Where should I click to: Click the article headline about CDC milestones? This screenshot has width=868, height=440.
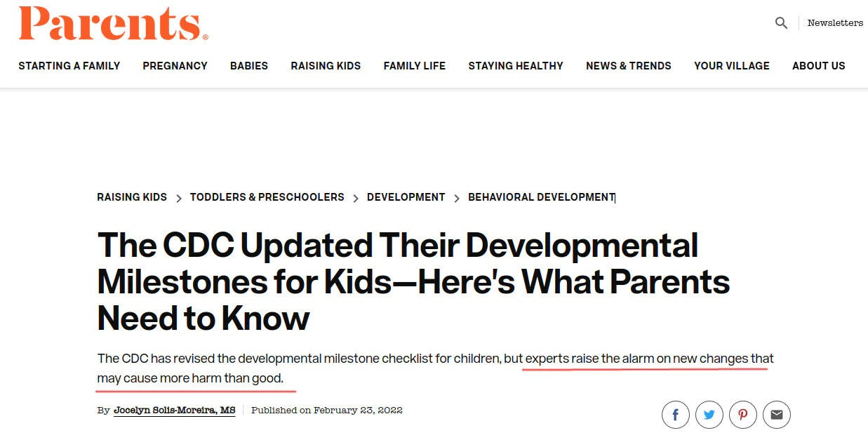coord(414,282)
